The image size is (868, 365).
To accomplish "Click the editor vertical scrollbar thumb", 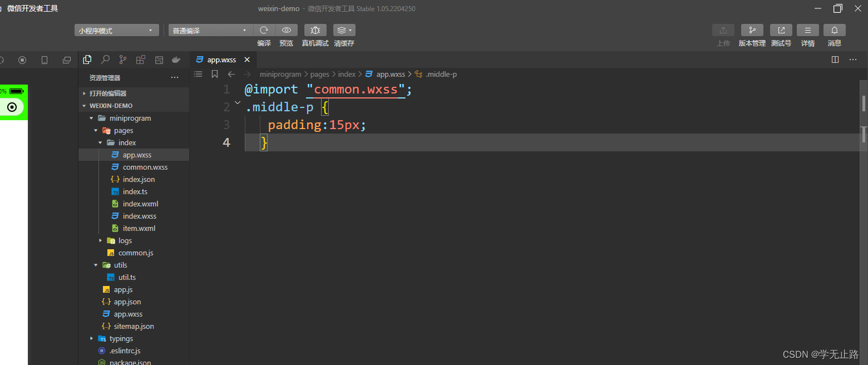I will point(864,103).
